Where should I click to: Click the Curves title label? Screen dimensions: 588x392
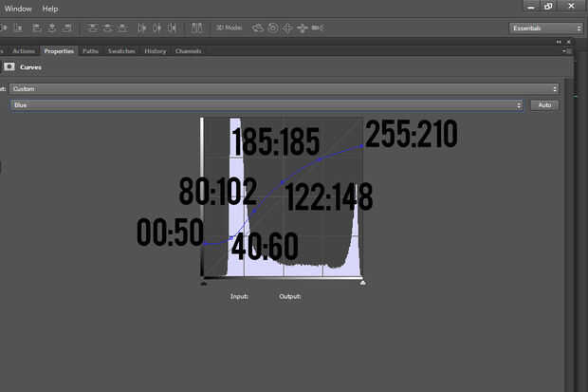click(30, 67)
